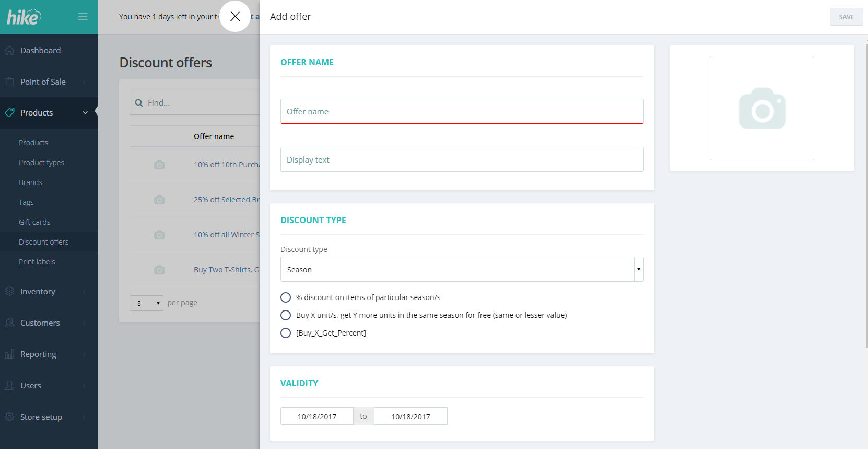Screen dimensions: 868x449
Task: Click the SAVE button
Action: 846,17
